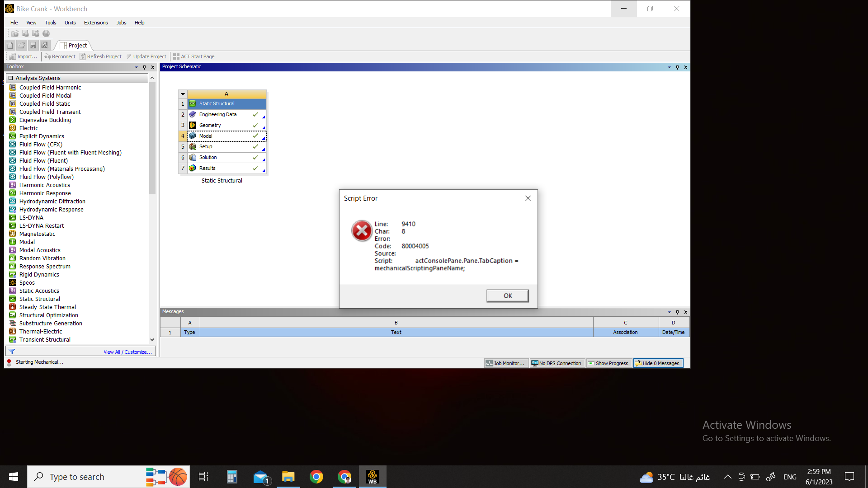Pin the Toolbox panel

(144, 67)
